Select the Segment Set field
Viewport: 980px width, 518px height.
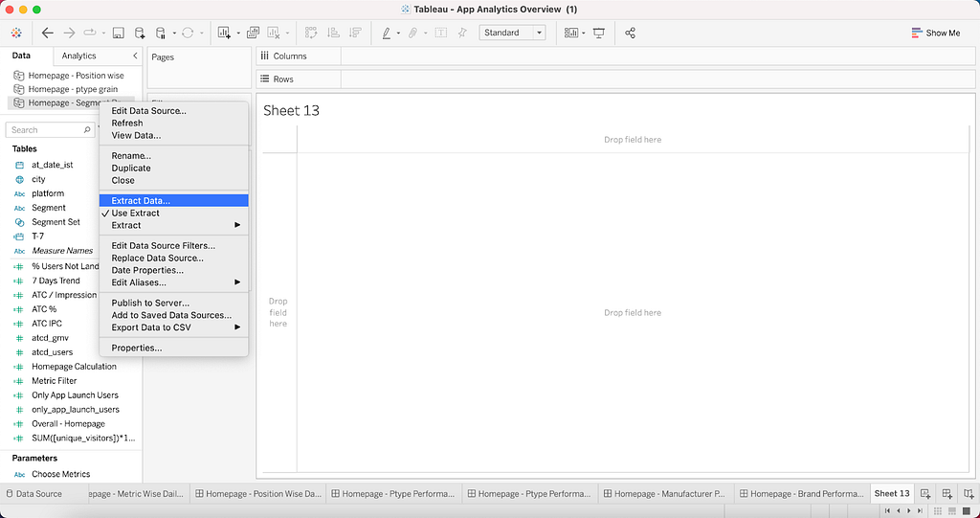point(56,222)
